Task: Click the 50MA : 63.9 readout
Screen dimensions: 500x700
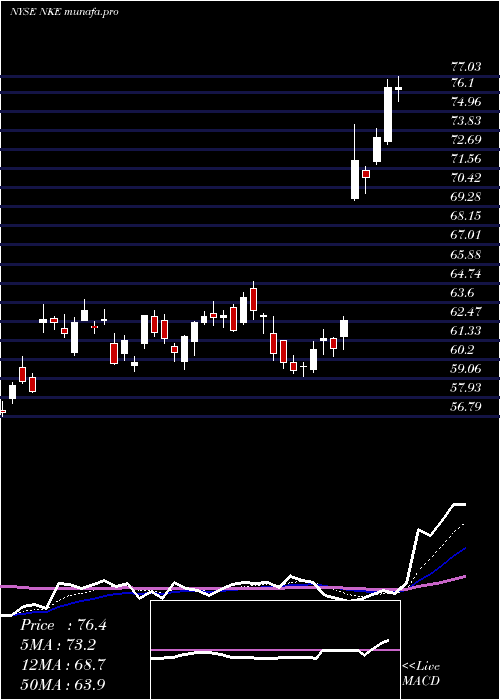Action: tap(63, 684)
